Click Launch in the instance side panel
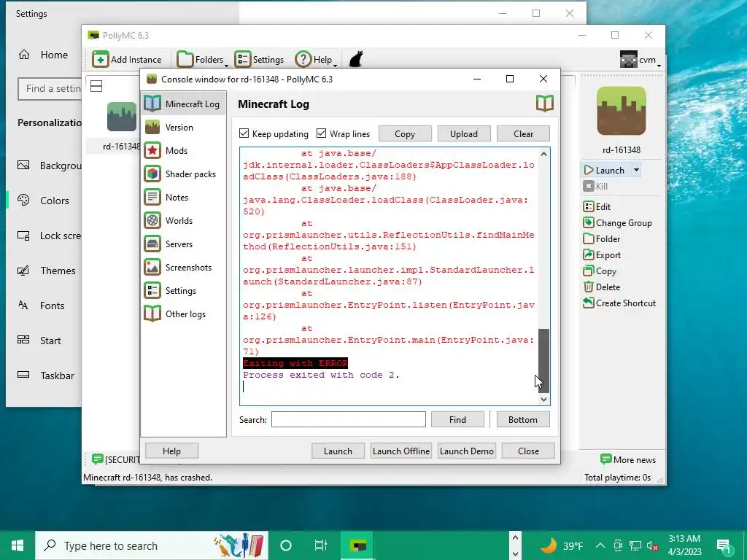The width and height of the screenshot is (747, 560). coord(605,170)
